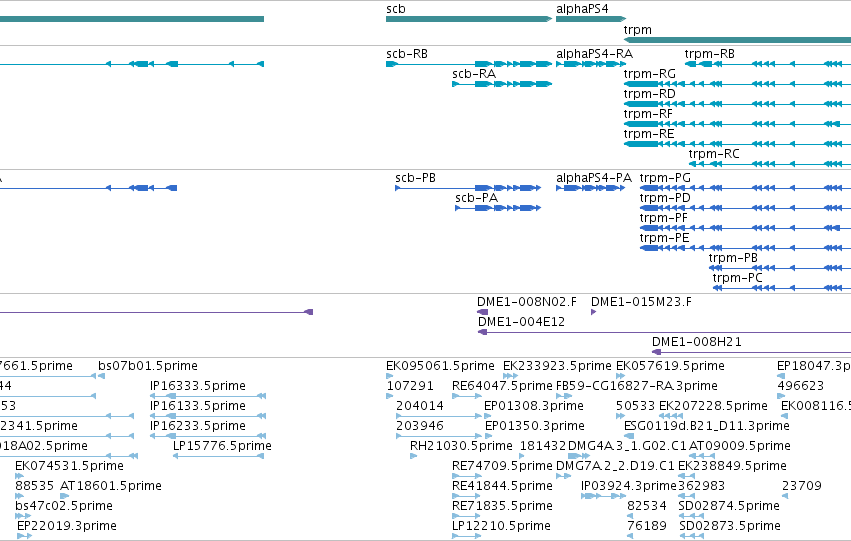Select EST IP16333.5prime

click(x=208, y=396)
